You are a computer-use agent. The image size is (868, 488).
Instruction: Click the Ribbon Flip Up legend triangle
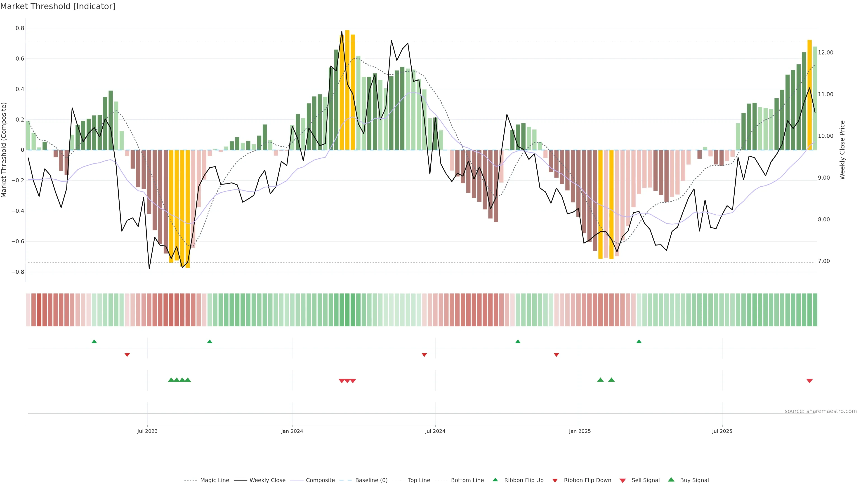495,480
